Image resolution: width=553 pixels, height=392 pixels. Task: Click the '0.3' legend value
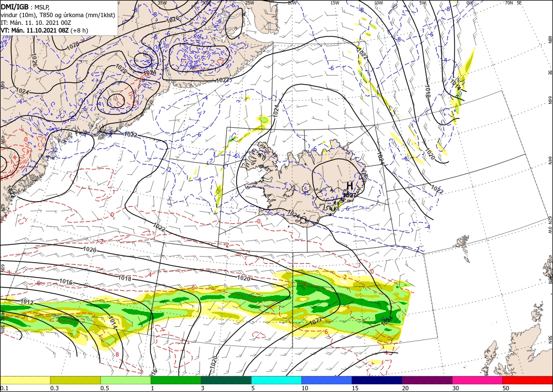tap(54, 388)
